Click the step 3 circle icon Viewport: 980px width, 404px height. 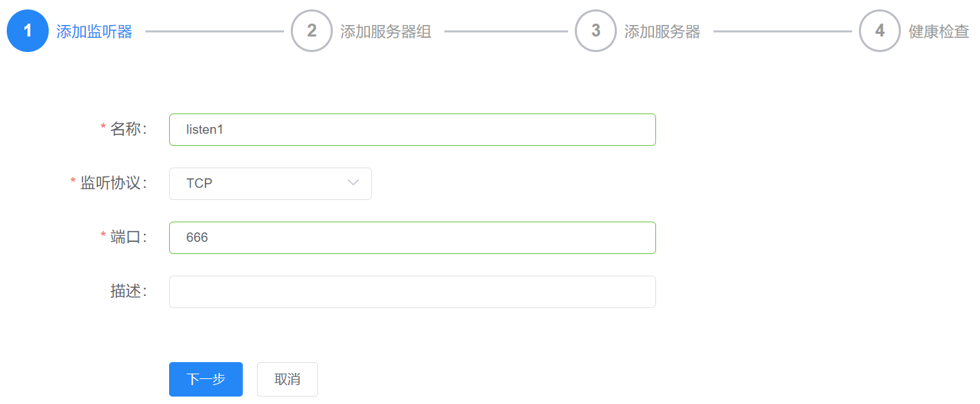[596, 31]
